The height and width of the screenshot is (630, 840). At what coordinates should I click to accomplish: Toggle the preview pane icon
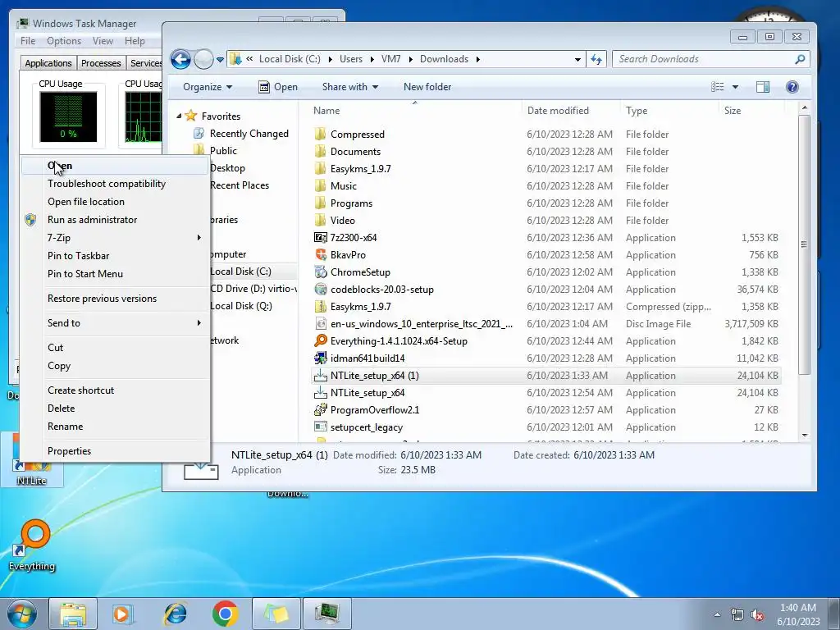coord(762,87)
